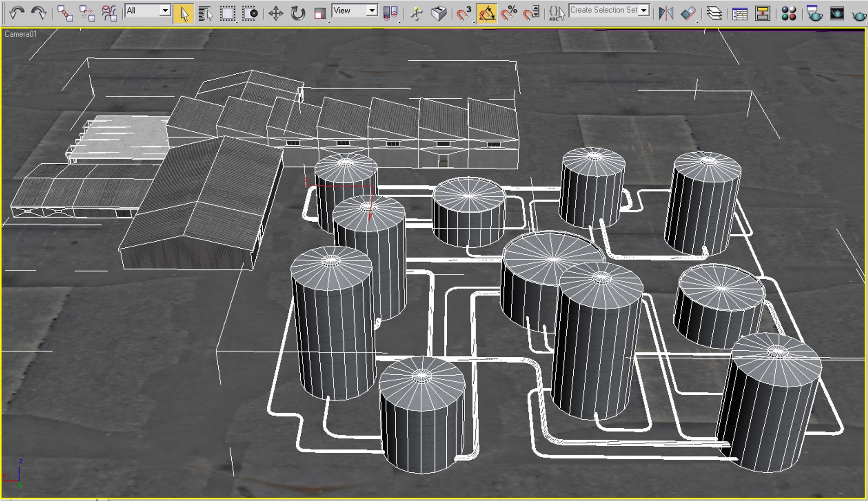This screenshot has height=501, width=868.
Task: Open the Layer Manager
Action: click(x=714, y=13)
